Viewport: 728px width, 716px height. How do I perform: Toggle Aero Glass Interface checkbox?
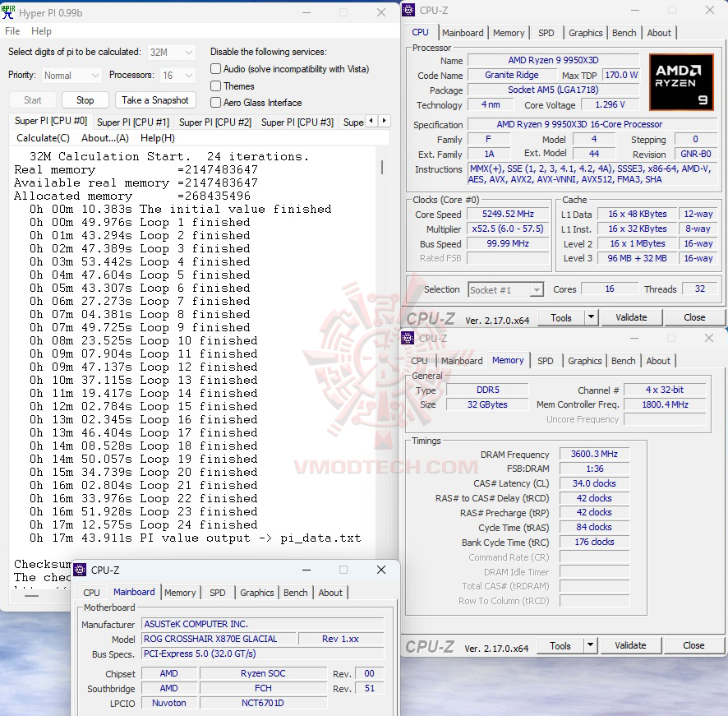[215, 102]
